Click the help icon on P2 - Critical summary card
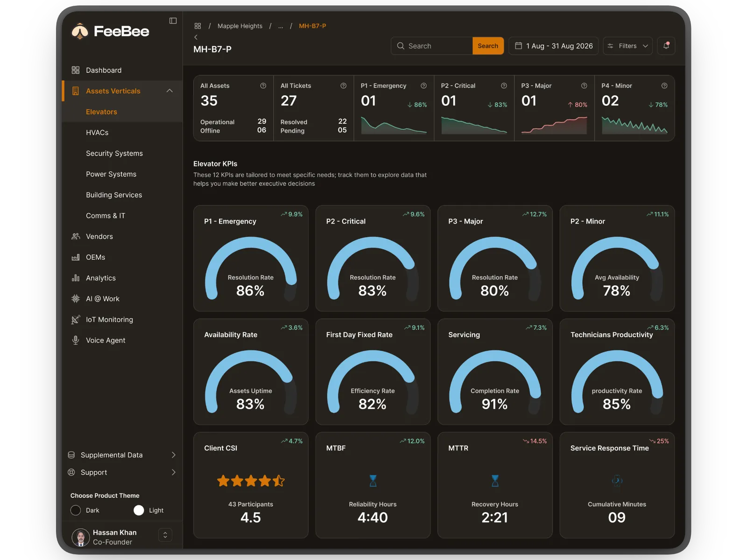Screen dimensions: 747x560 click(504, 86)
